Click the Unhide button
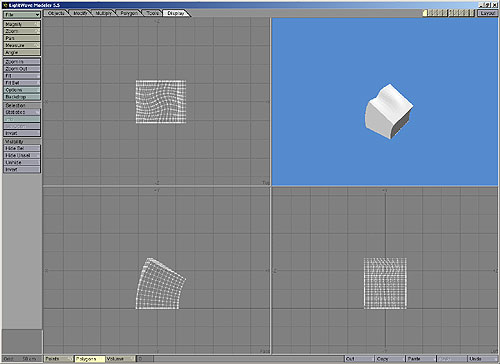This screenshot has height=364, width=500. [22, 162]
